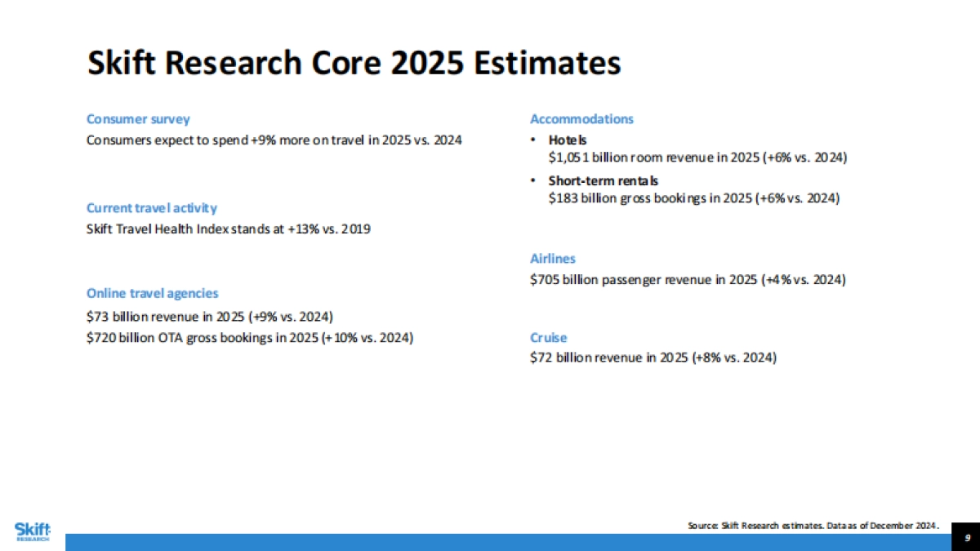
Task: Click the Accommodations heading
Action: point(581,119)
